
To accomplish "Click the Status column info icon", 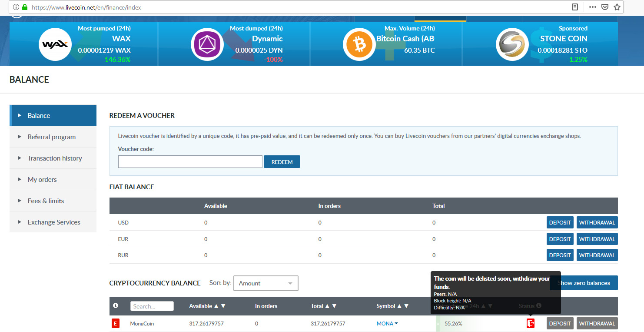I will pyautogui.click(x=539, y=306).
